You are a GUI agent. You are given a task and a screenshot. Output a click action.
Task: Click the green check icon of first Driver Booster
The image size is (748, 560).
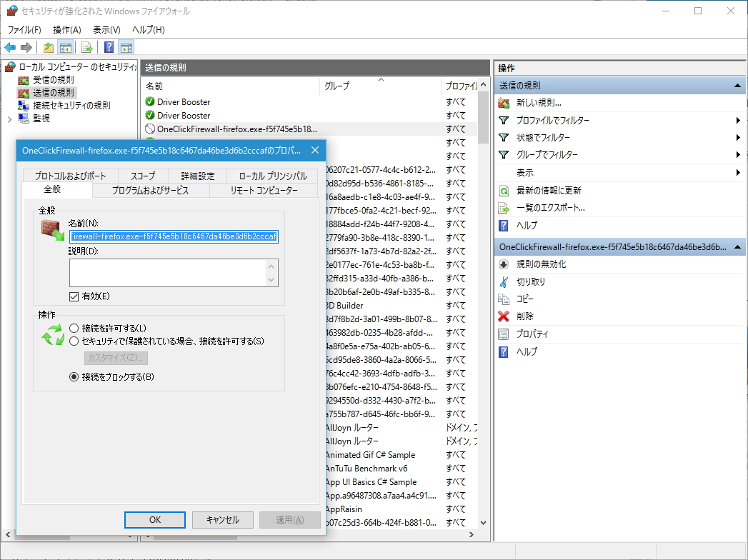(150, 101)
